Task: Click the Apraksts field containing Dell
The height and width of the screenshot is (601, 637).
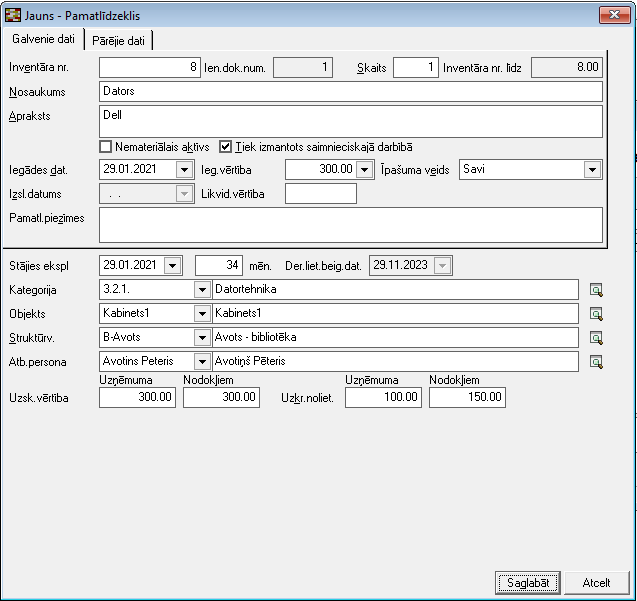Action: point(351,122)
